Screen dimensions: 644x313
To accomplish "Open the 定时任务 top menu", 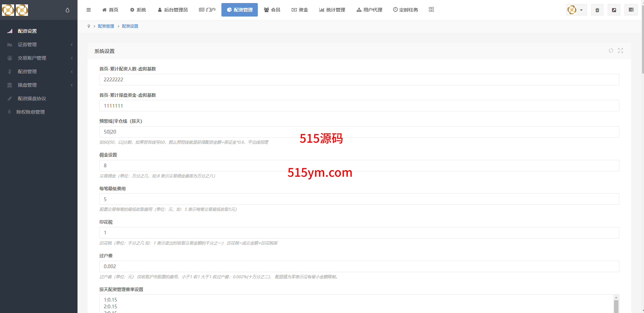I will point(405,10).
